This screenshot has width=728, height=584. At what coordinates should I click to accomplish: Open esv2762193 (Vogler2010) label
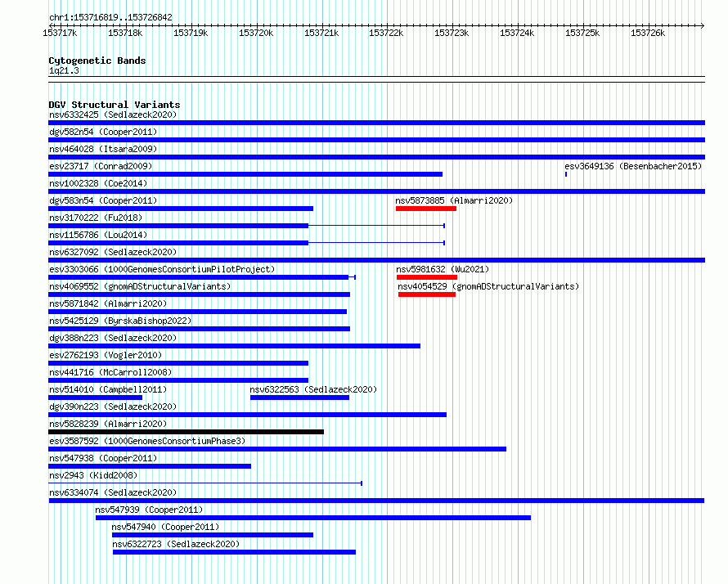click(x=106, y=355)
